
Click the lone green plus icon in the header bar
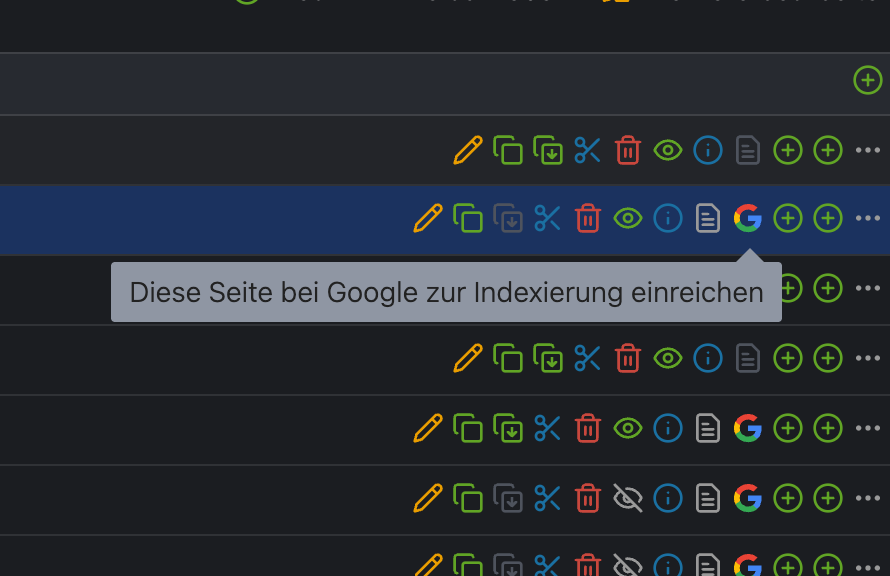tap(868, 80)
